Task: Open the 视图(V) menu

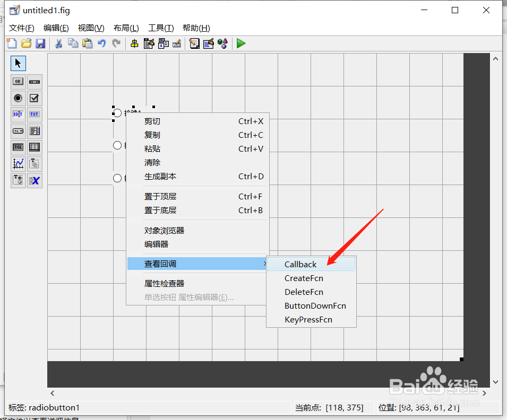Action: (x=91, y=28)
